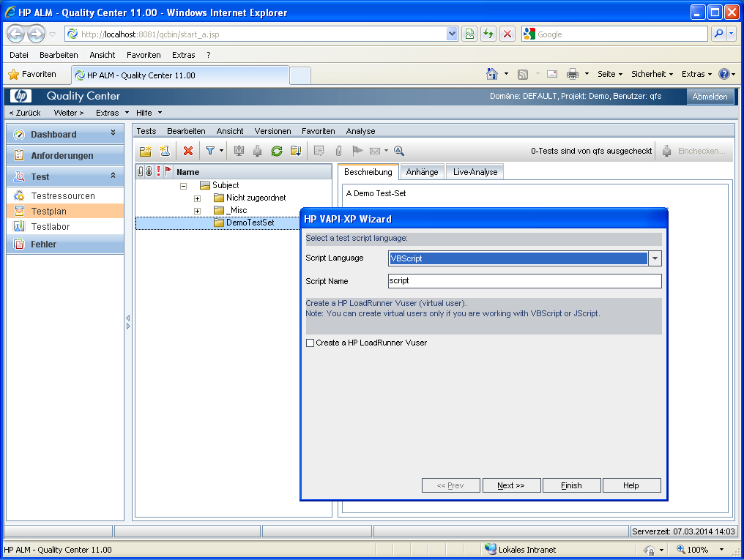Screen dimensions: 744x560
Task: Open the Quality Center Hilfe dropdown
Action: click(x=149, y=113)
